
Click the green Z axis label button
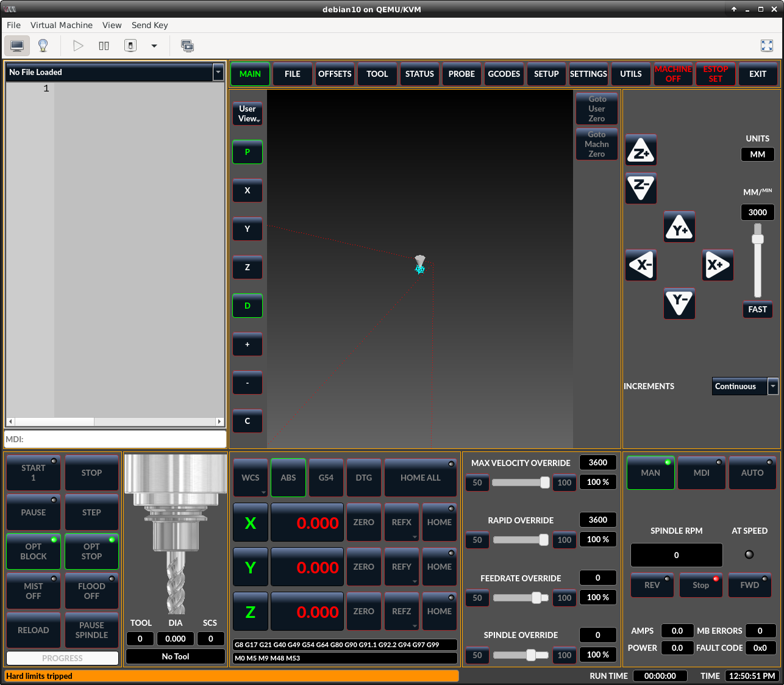coord(251,612)
